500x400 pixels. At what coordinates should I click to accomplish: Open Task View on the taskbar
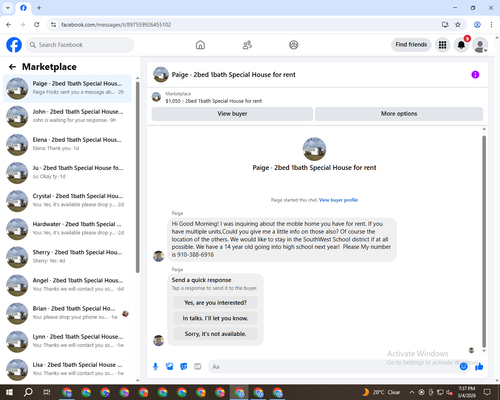pos(47,392)
